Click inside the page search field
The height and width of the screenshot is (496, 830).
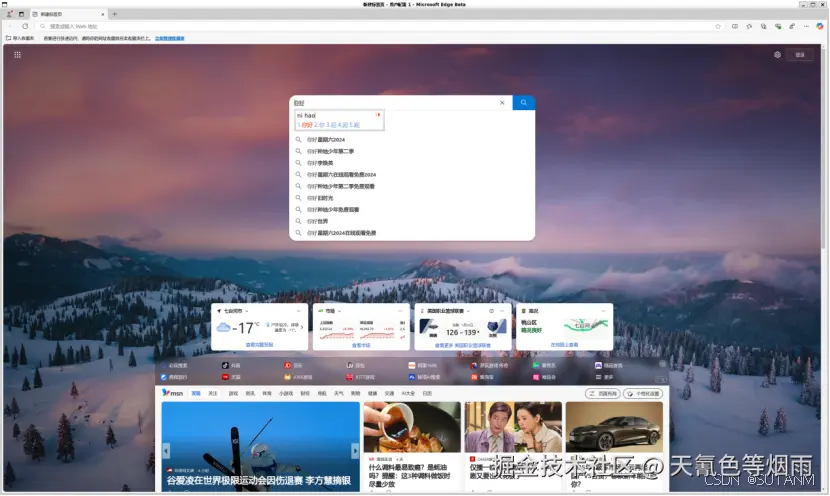click(x=394, y=103)
